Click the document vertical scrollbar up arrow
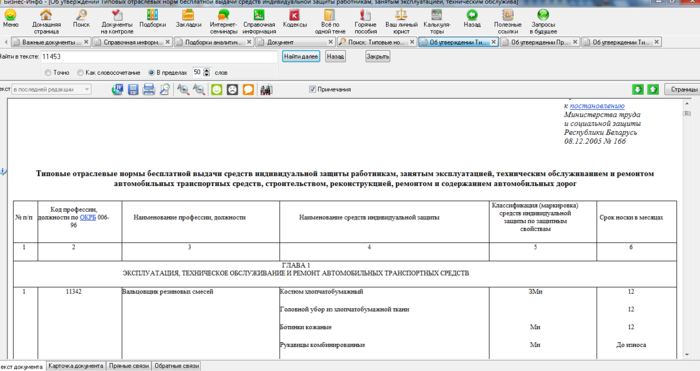The image size is (700, 371). (x=687, y=104)
